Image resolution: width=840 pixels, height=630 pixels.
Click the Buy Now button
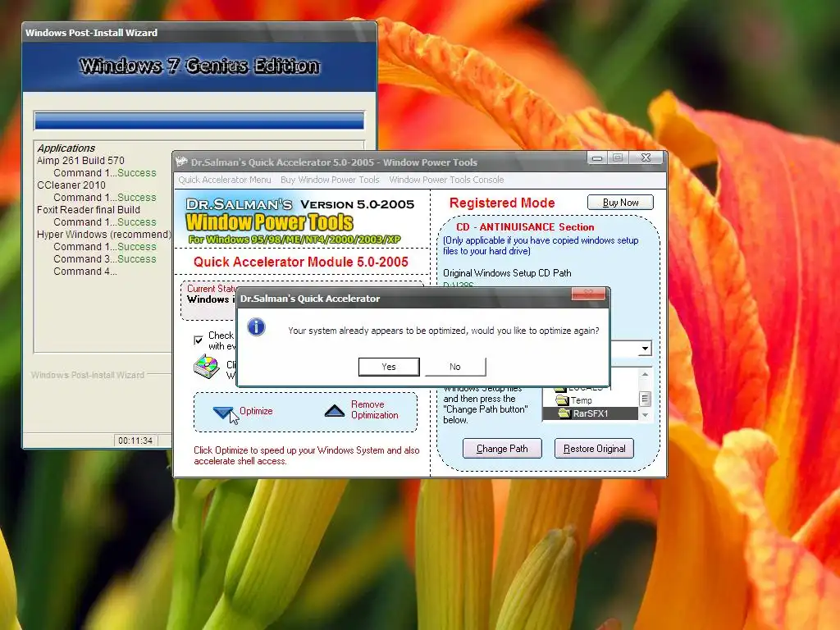click(620, 203)
